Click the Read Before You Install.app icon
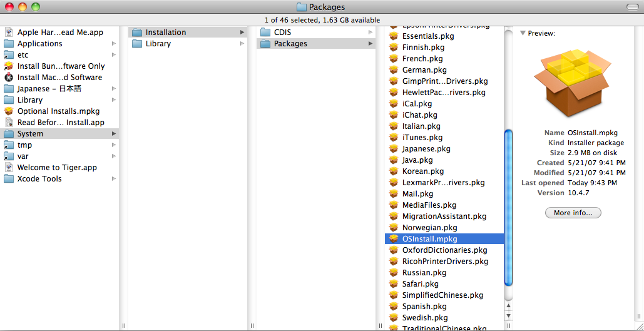The image size is (644, 331). point(9,123)
